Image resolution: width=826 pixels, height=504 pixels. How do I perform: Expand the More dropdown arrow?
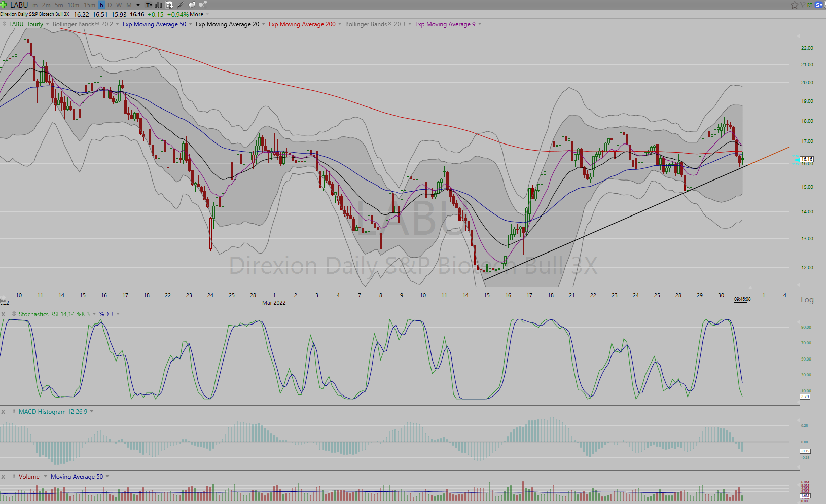click(x=207, y=14)
